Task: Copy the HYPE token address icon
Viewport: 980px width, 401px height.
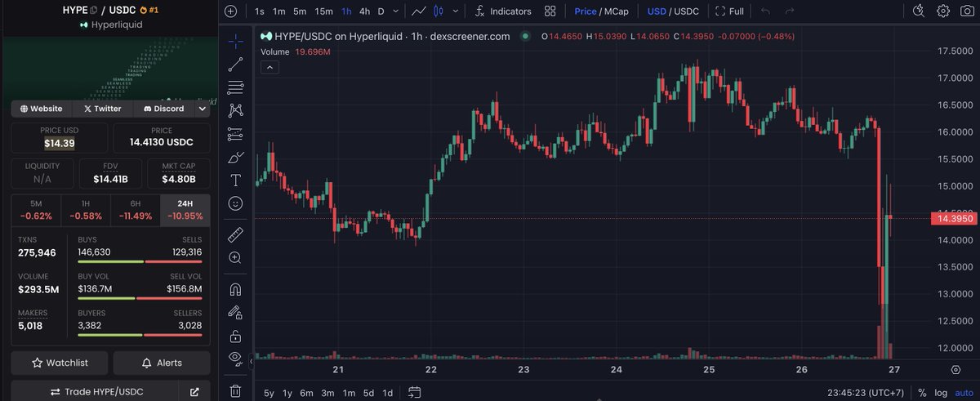Action: 93,11
